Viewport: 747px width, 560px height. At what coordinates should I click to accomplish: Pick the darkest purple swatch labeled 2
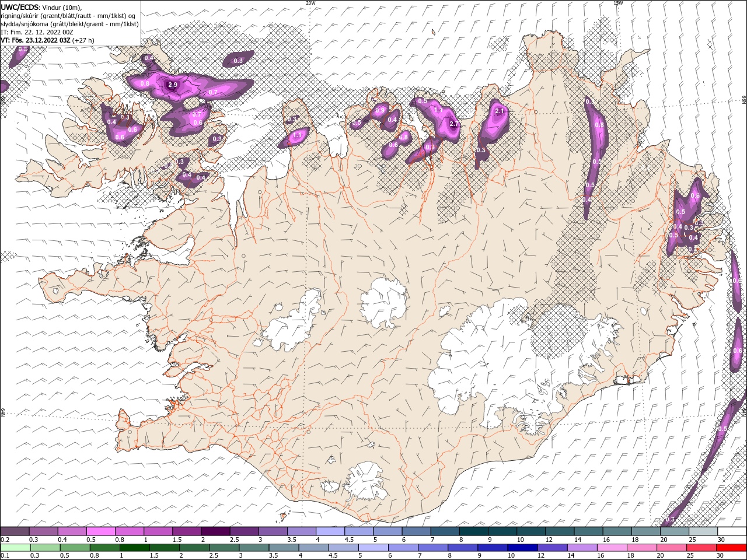[216, 531]
